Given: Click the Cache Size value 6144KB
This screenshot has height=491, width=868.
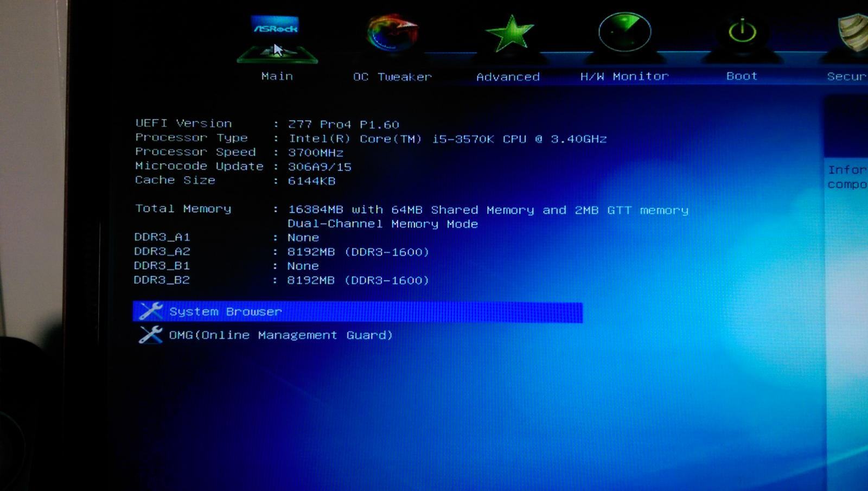Looking at the screenshot, I should 311,181.
